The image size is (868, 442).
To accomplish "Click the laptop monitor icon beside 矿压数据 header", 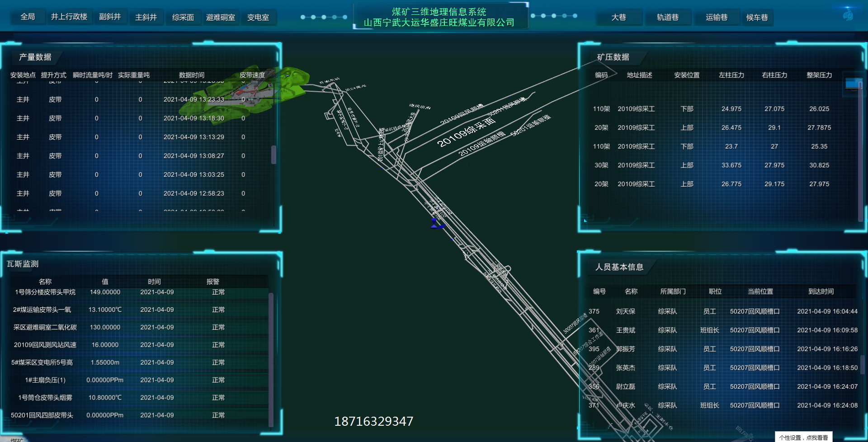I will point(854,84).
